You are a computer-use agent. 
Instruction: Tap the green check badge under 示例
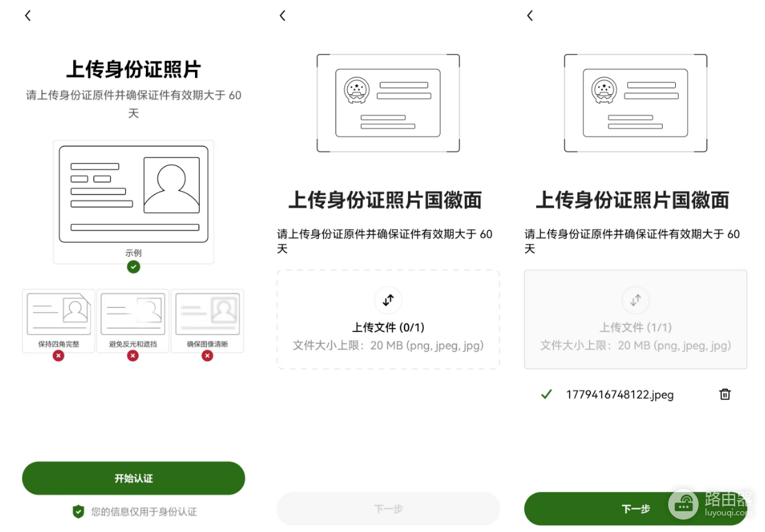click(x=133, y=267)
